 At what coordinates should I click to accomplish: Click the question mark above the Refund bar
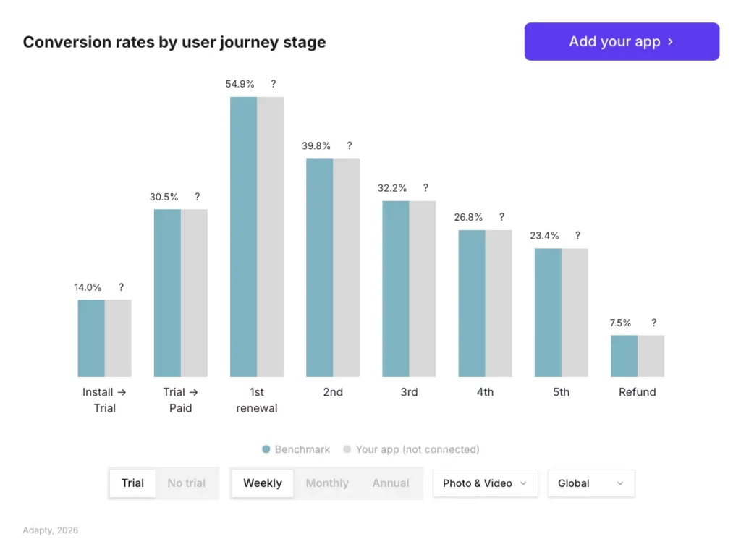(654, 323)
